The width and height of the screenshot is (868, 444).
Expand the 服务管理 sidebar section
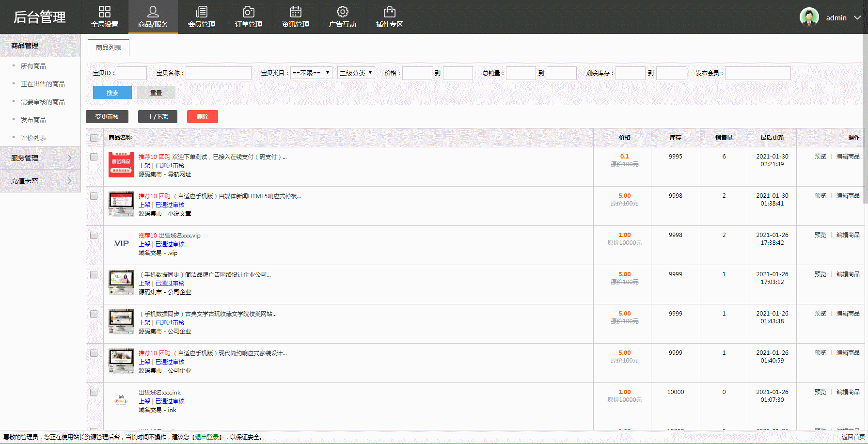[x=40, y=158]
